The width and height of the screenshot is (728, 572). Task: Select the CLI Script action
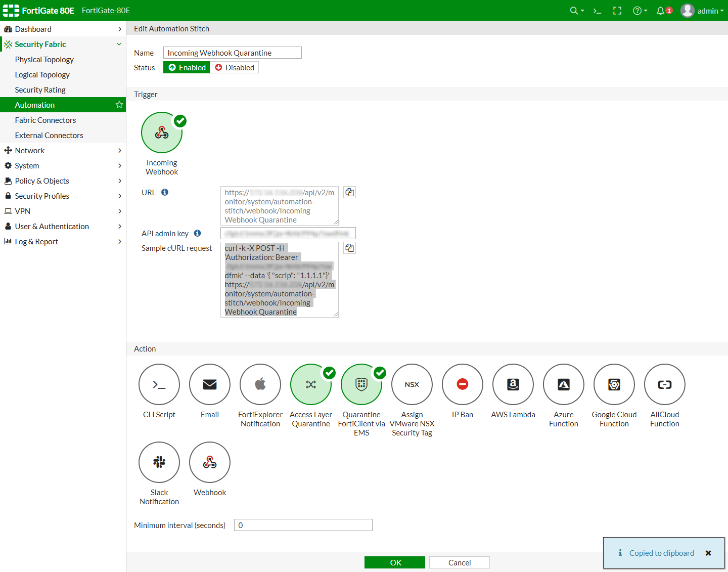159,384
